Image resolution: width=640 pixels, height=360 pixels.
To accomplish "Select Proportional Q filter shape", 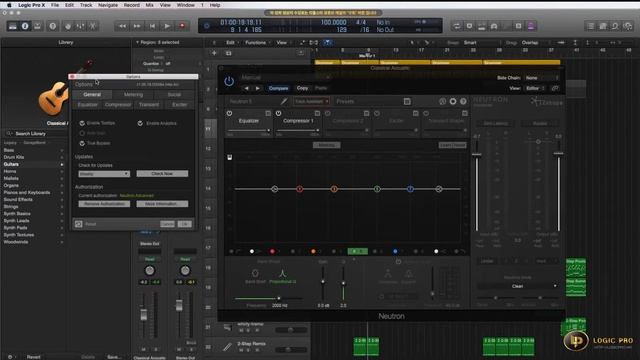I will point(282,276).
